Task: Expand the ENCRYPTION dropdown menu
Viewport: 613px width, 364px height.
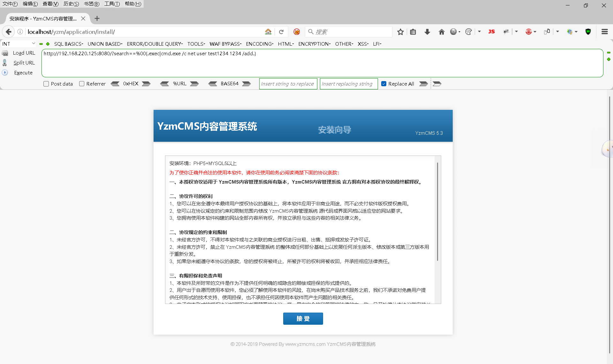Action: click(314, 44)
